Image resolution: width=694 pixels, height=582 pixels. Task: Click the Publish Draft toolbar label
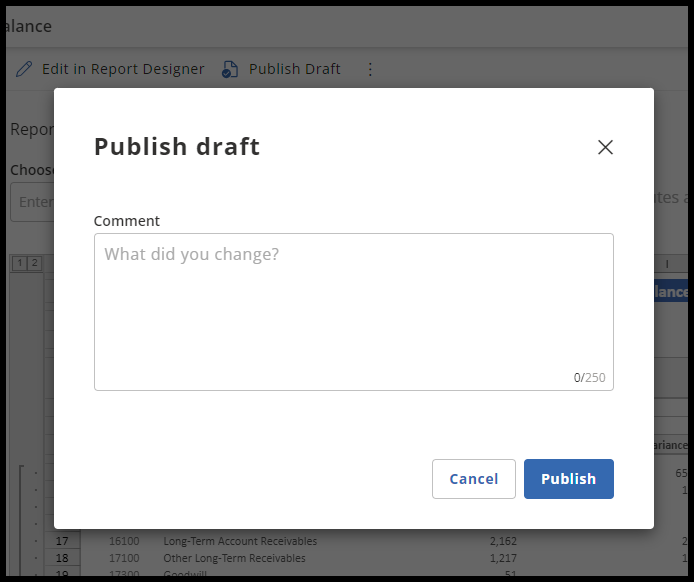294,69
